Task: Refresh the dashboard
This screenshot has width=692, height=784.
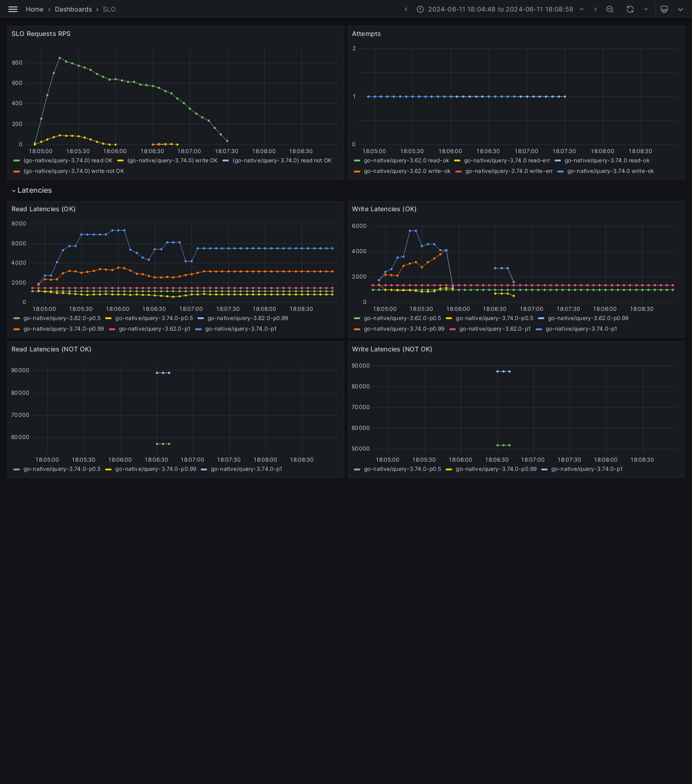Action: click(x=630, y=9)
